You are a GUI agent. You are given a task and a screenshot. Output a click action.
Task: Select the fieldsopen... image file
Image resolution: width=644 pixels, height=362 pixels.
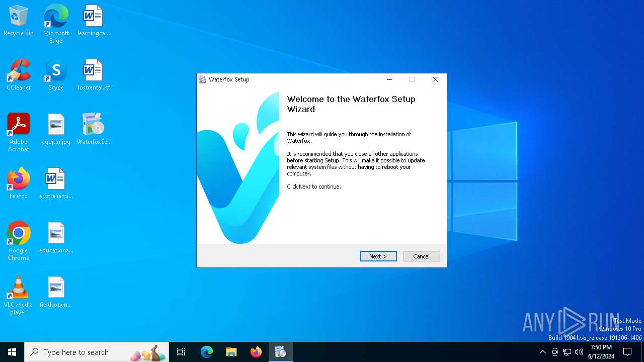coord(56,293)
